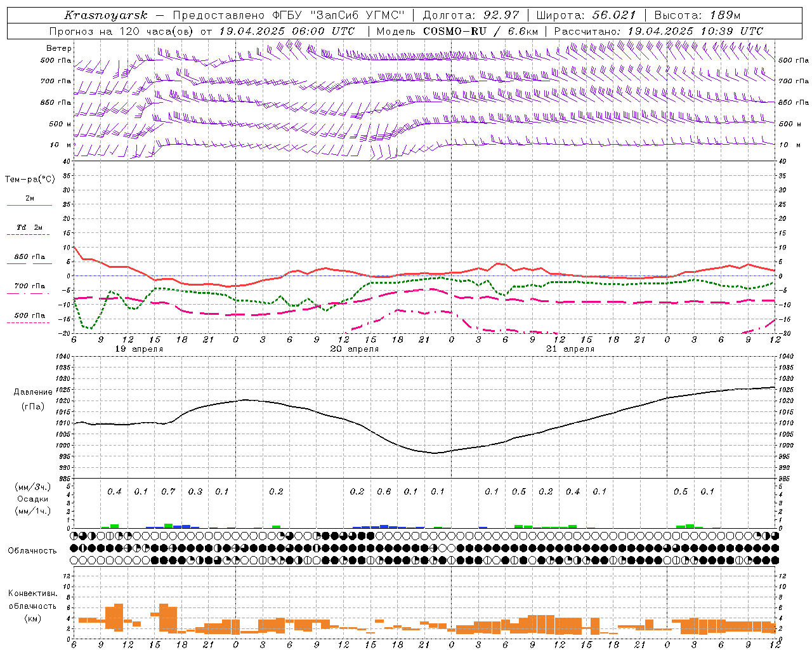Click the 2м legend line sample

coord(29,206)
